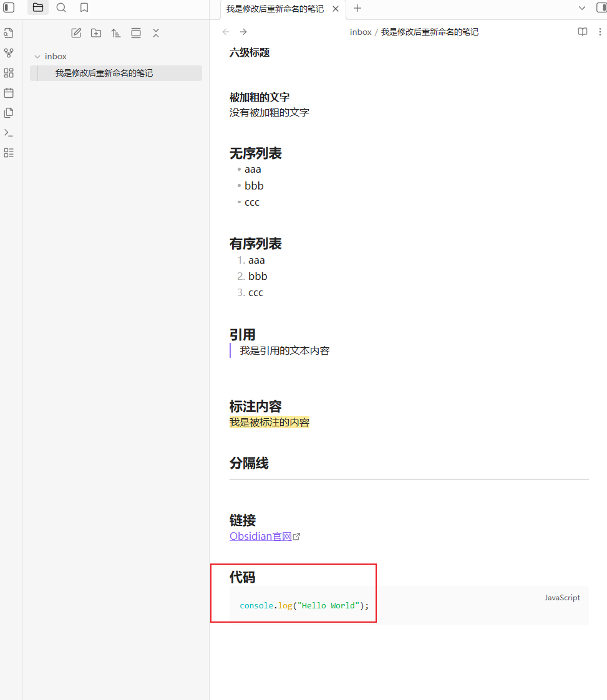
Task: Open the command palette ribbon icon
Action: tap(9, 133)
